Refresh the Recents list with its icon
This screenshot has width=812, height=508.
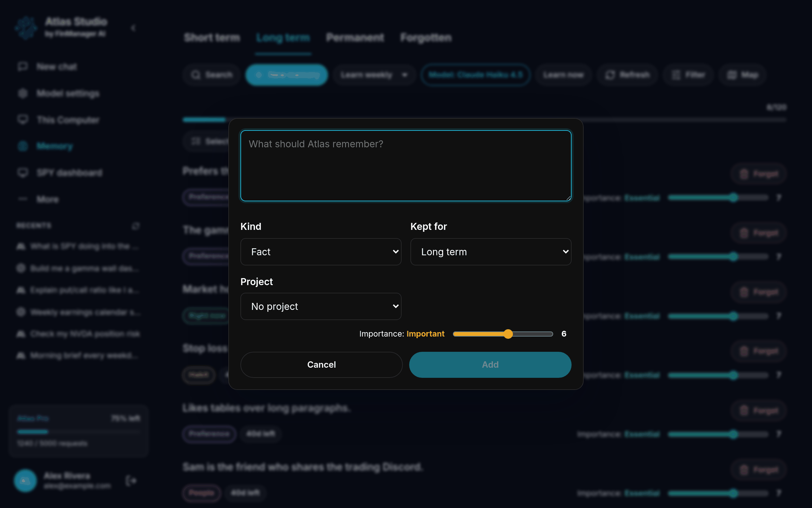click(x=135, y=226)
